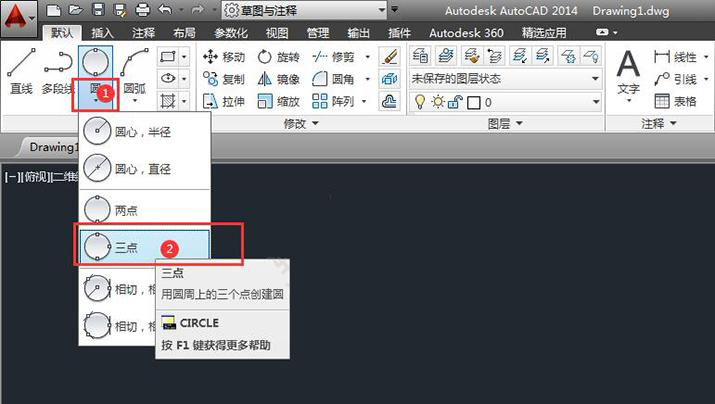Image resolution: width=715 pixels, height=404 pixels.
Task: Expand the Modify (修改) panel
Action: pyautogui.click(x=301, y=124)
